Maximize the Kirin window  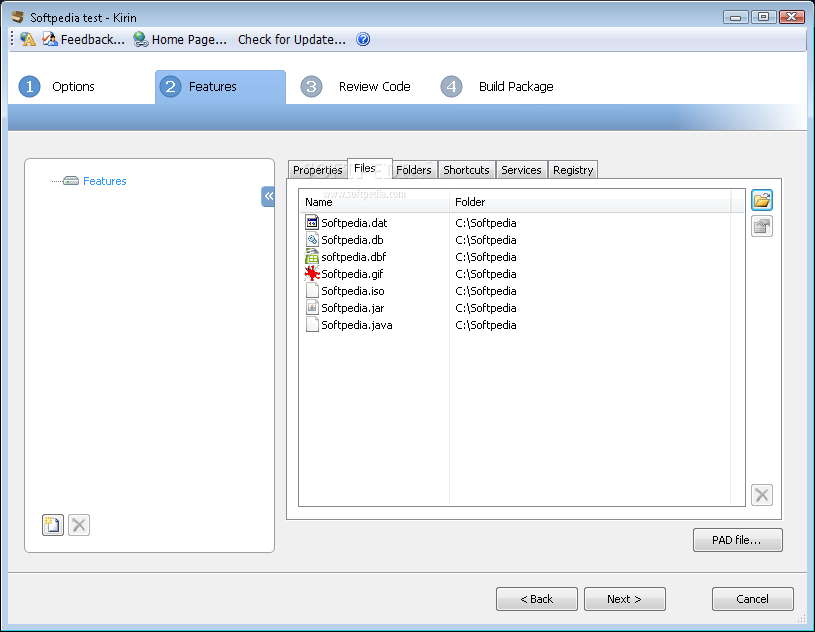[x=763, y=17]
